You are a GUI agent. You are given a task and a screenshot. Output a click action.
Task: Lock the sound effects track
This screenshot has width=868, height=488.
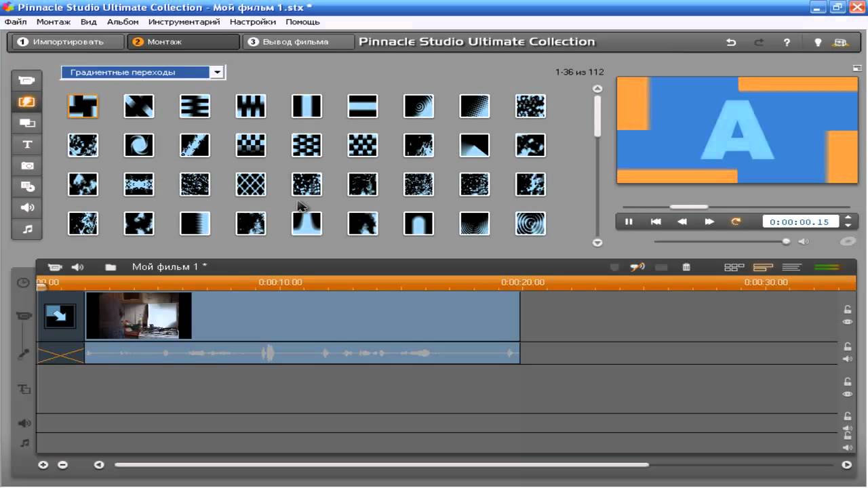[848, 416]
